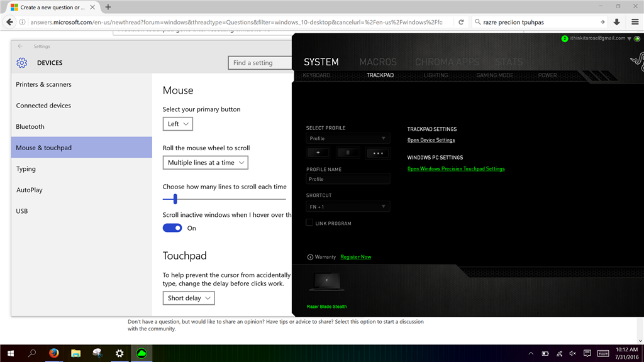644x362 pixels.
Task: Switch to the MACROS tab
Action: click(x=378, y=62)
